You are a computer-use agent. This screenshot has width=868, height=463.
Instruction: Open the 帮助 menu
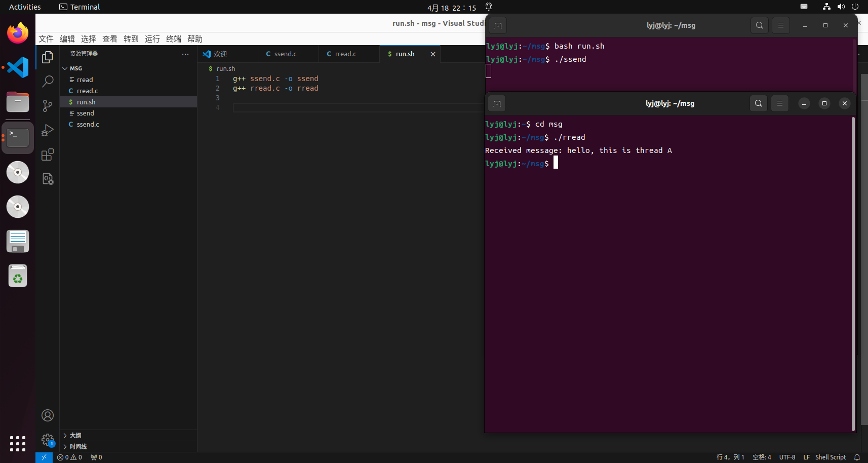tap(195, 39)
